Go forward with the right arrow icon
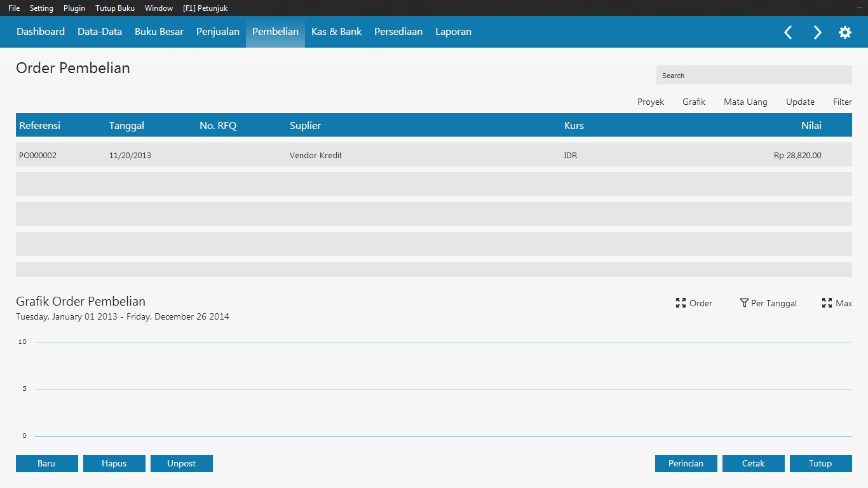The width and height of the screenshot is (868, 488). [x=817, y=32]
